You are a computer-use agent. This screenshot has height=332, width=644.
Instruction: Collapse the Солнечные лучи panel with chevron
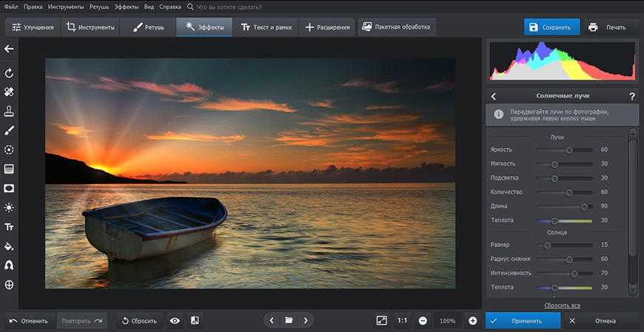tap(494, 96)
